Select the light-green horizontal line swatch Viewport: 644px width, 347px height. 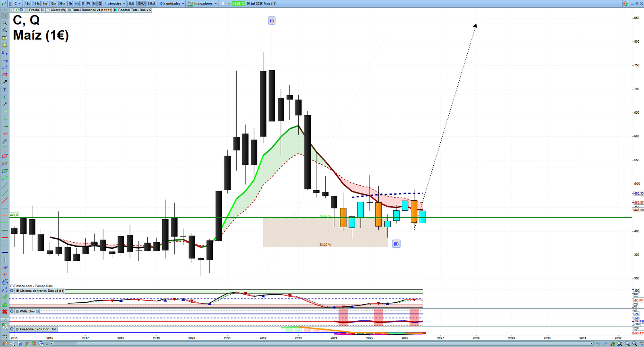tap(4, 222)
